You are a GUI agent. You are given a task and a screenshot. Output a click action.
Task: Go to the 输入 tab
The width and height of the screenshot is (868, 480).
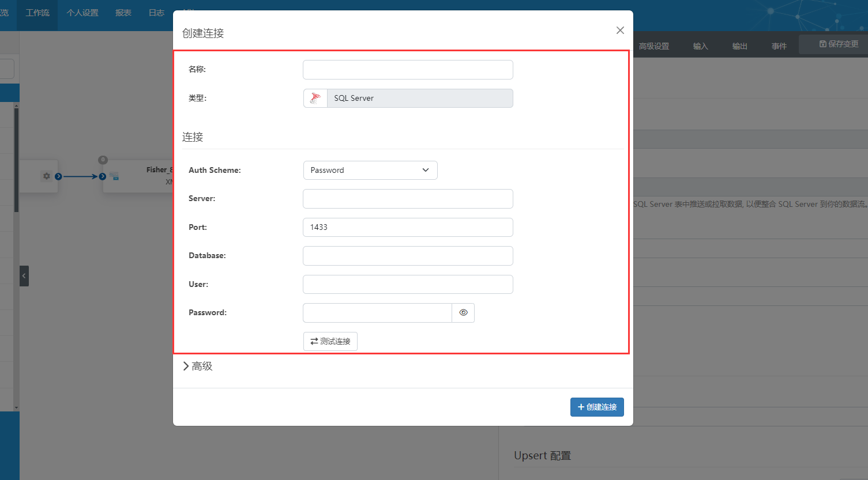pos(700,46)
